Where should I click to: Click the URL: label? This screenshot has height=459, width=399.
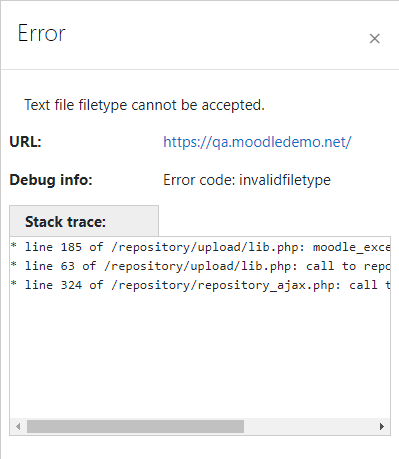pos(25,142)
